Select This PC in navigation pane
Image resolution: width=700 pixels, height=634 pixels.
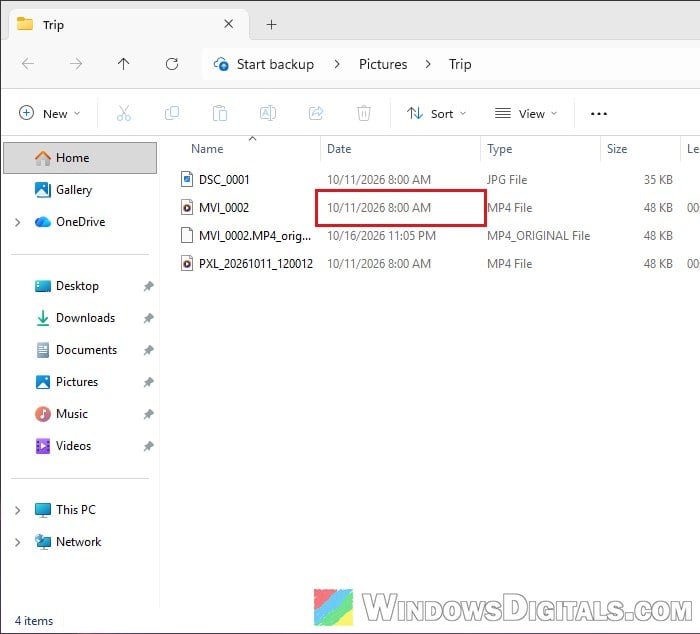pyautogui.click(x=75, y=509)
